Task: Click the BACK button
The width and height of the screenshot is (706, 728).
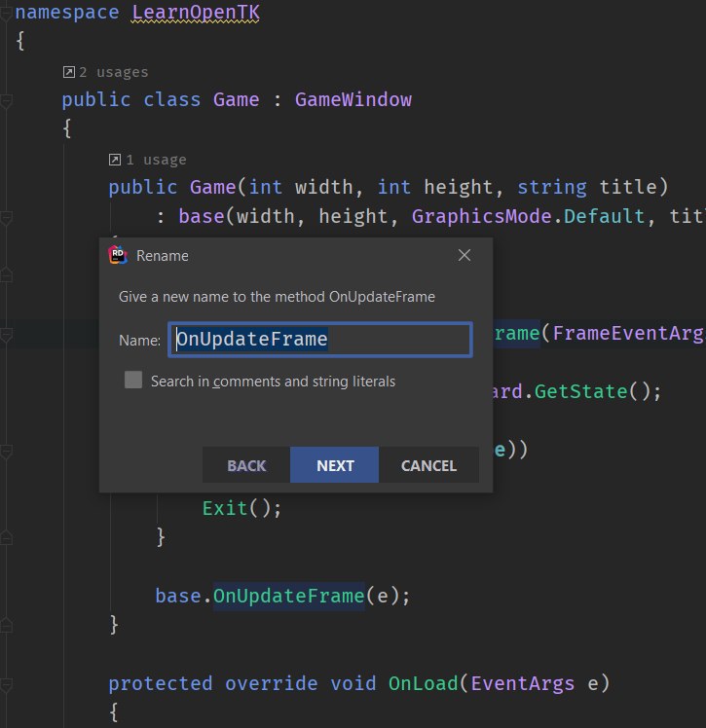Action: [246, 465]
